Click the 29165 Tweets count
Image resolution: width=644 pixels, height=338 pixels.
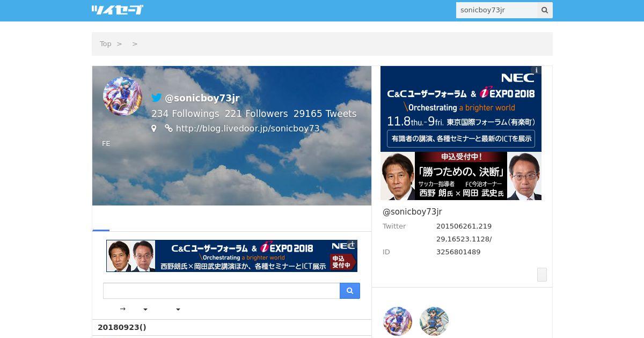(x=325, y=114)
